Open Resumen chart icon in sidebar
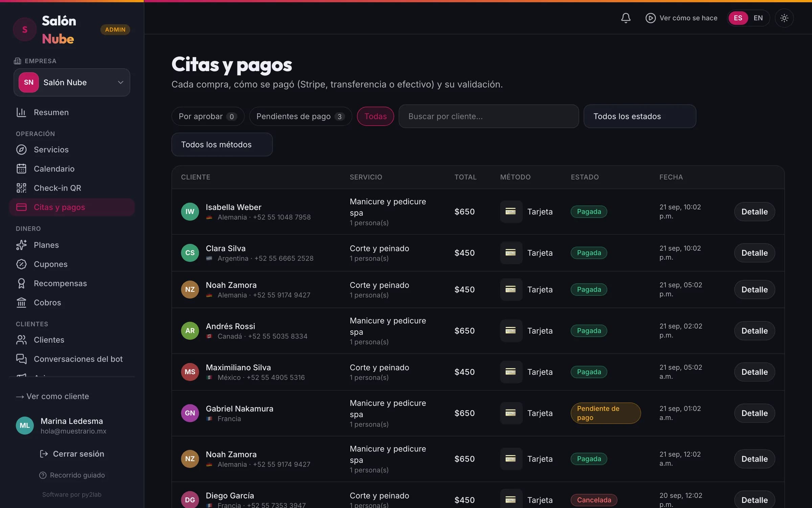 21,112
